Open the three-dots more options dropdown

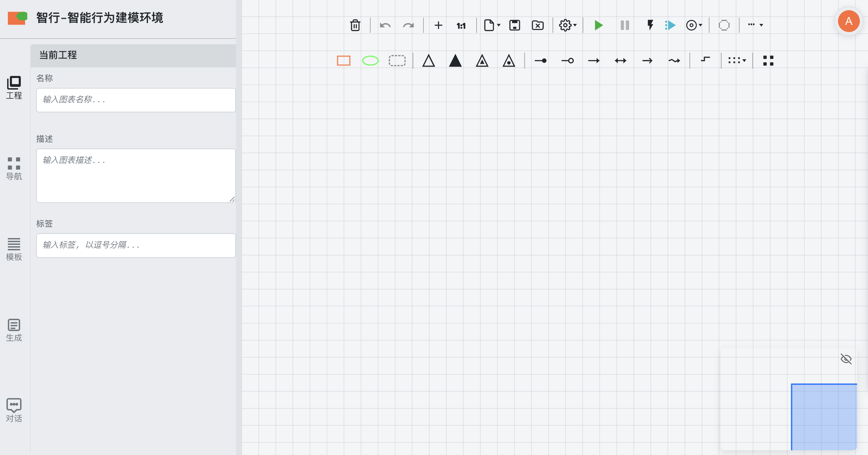point(755,25)
